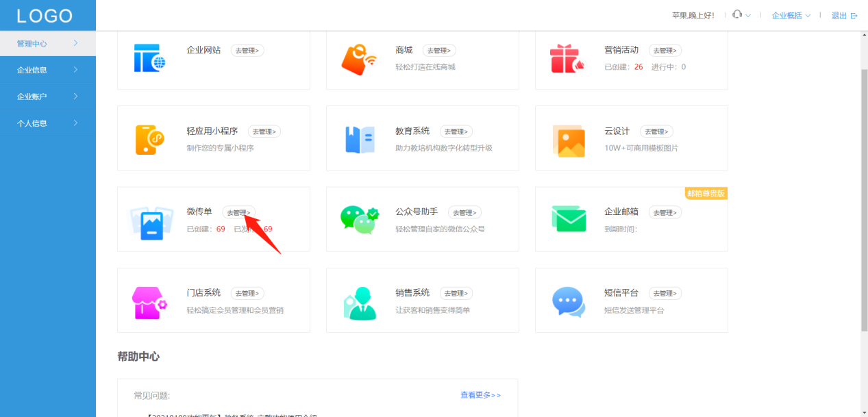
Task: Click the 轻松打造在线商城 description
Action: (425, 67)
